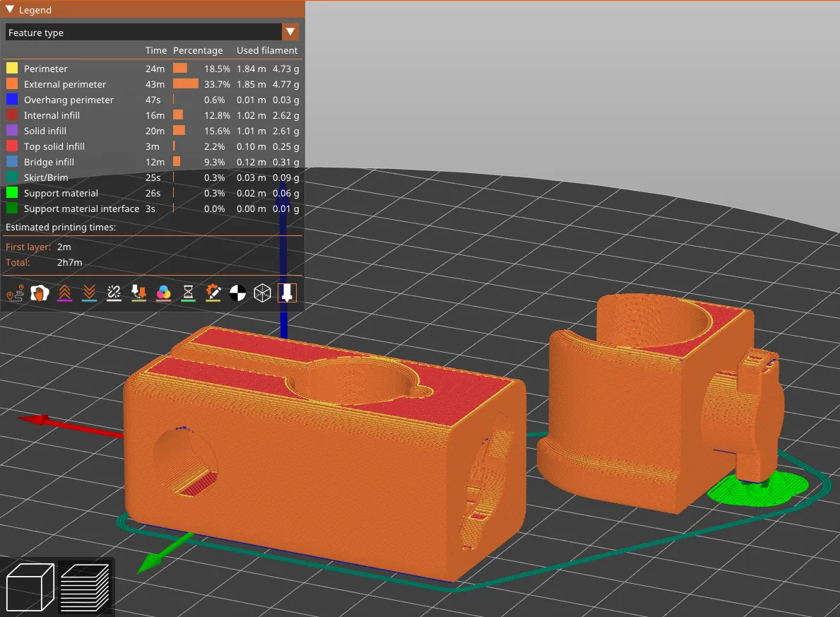The height and width of the screenshot is (617, 840).
Task: Toggle wipe moves hand icon
Action: (39, 293)
